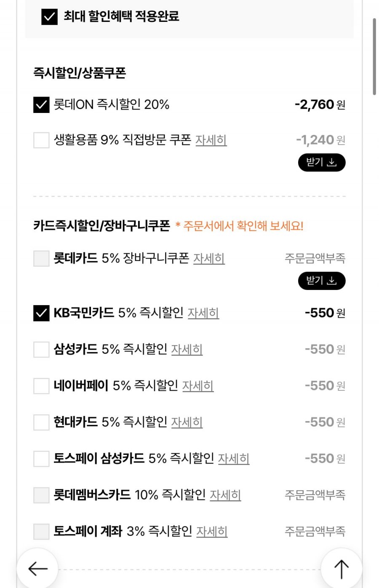Download the 생활용품 9% coupon with 받기
Viewport: 379px width, 588px height.
321,163
